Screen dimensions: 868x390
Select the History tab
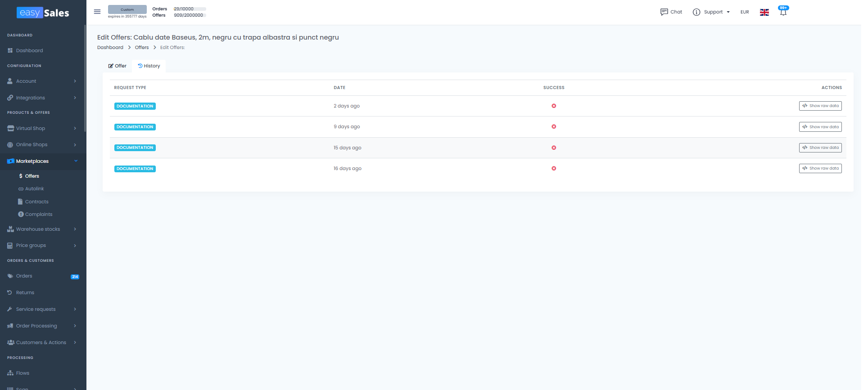[x=149, y=66]
